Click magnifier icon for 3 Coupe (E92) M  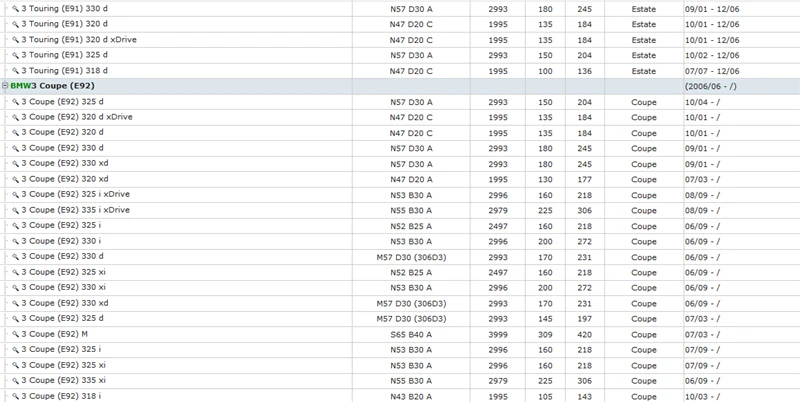tap(15, 334)
